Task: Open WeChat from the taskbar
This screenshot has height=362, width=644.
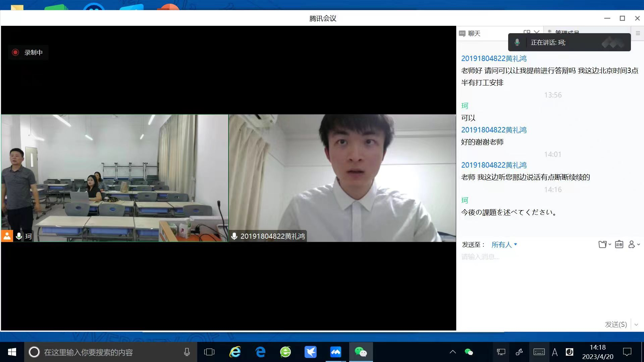Action: [361, 352]
